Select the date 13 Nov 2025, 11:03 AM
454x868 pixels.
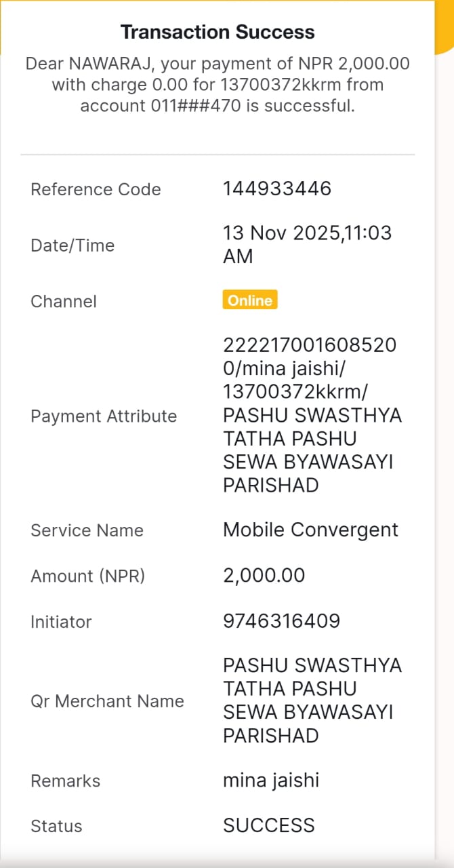point(308,245)
